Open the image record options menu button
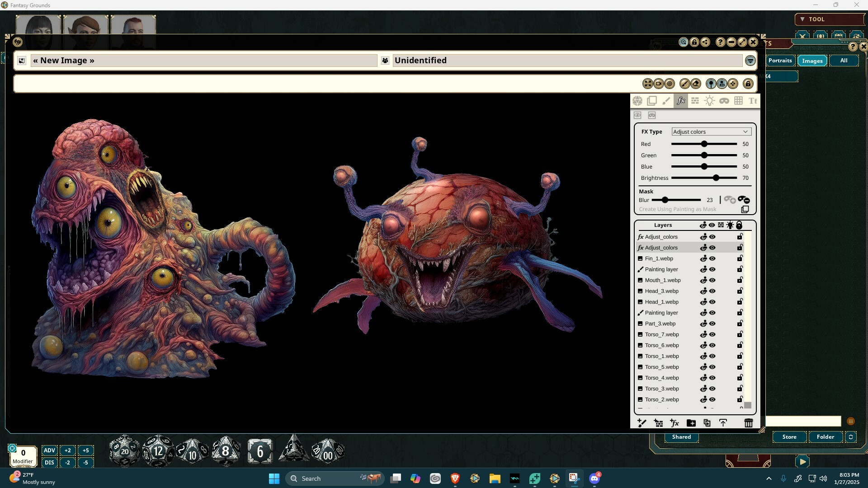 [x=750, y=61]
